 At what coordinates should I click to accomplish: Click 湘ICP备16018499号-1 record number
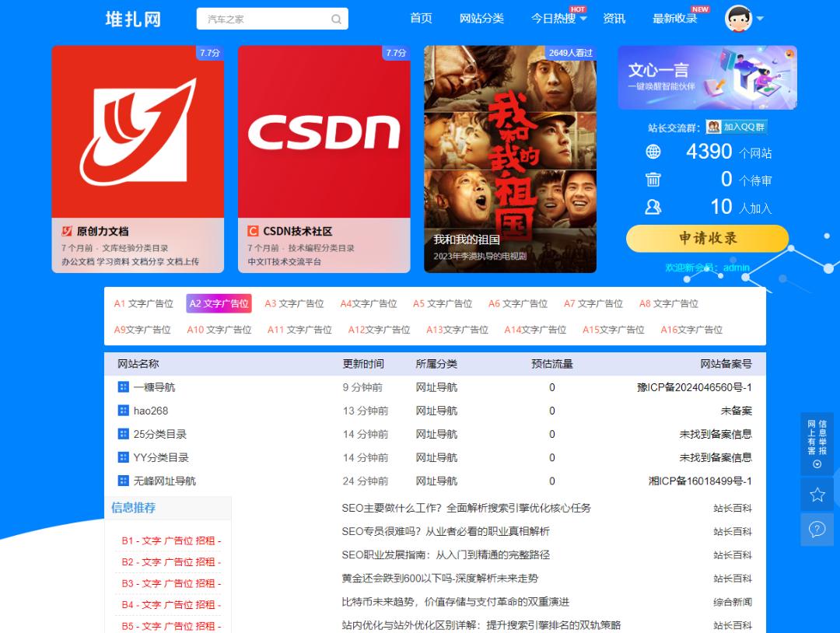pos(700,481)
